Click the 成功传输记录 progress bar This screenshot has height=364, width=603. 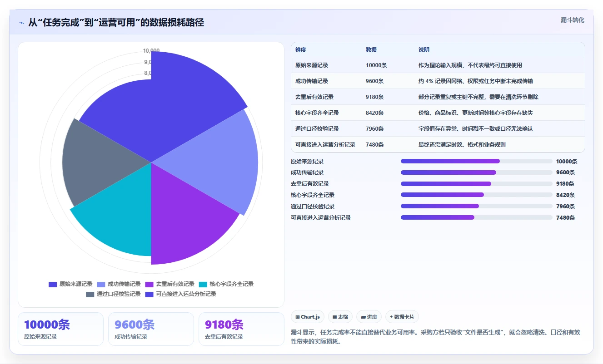tap(476, 172)
